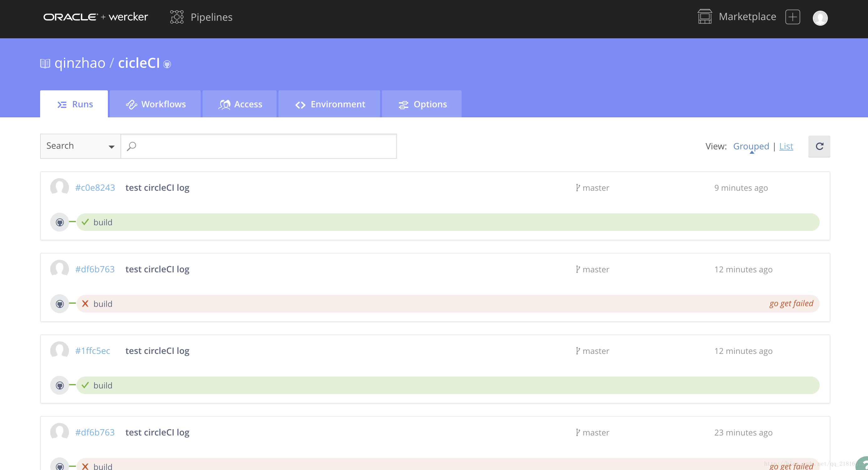The image size is (868, 470).
Task: Click the Oracle + wercker logo
Action: coord(95,17)
